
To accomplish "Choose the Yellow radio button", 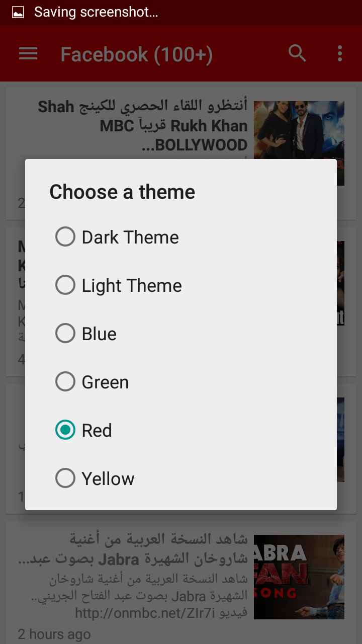I will 65,478.
